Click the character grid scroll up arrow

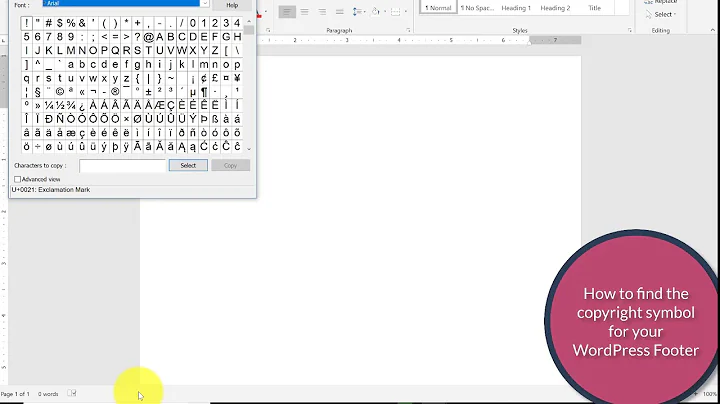click(x=249, y=21)
